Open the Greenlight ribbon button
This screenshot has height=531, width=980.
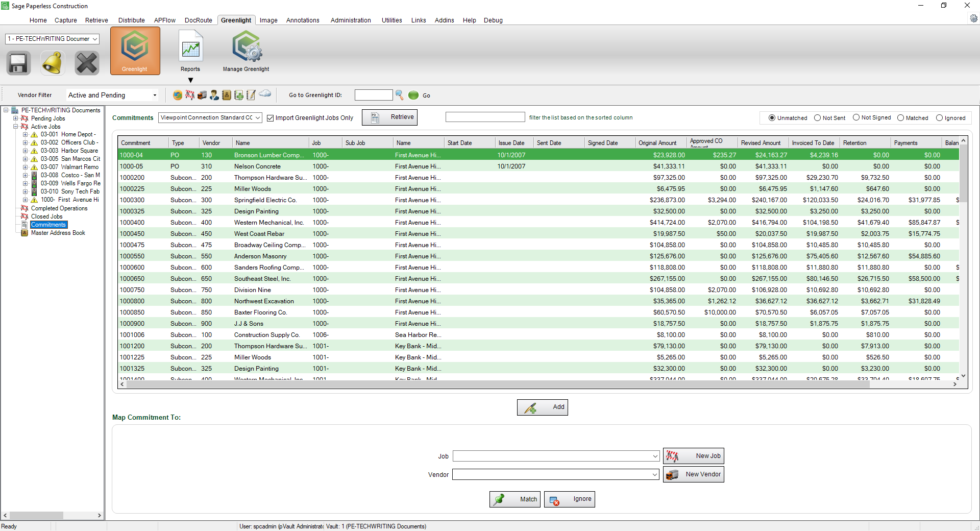click(135, 51)
